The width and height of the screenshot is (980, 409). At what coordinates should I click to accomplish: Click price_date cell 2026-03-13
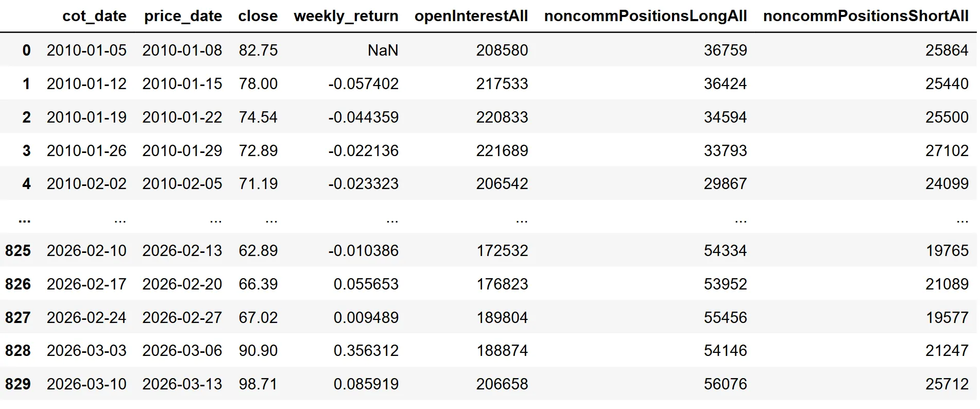[182, 384]
